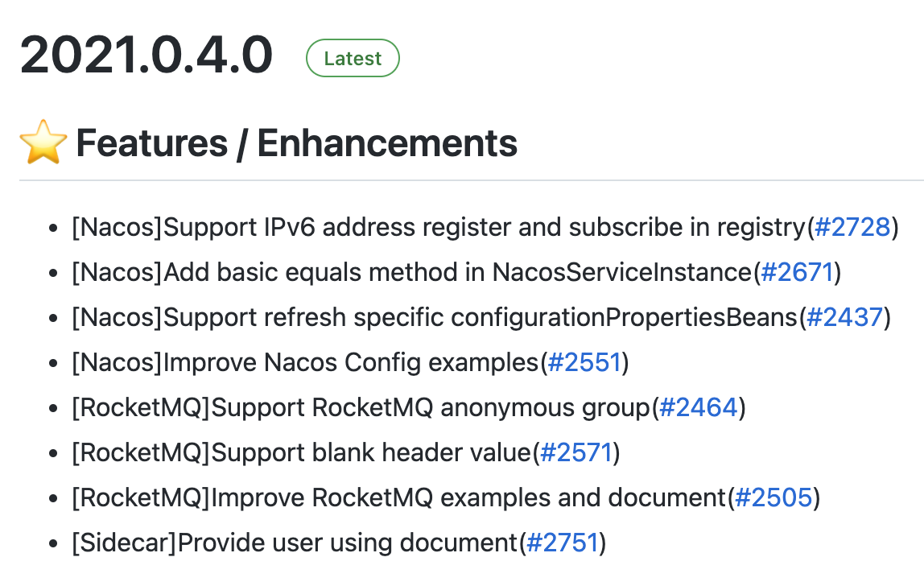Open the #2571 blank header link

click(x=576, y=453)
